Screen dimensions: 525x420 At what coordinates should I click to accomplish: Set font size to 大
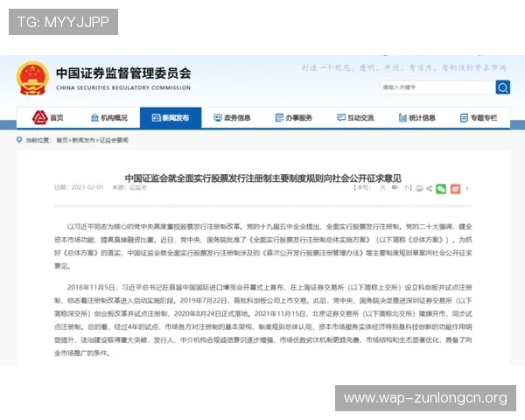click(382, 187)
